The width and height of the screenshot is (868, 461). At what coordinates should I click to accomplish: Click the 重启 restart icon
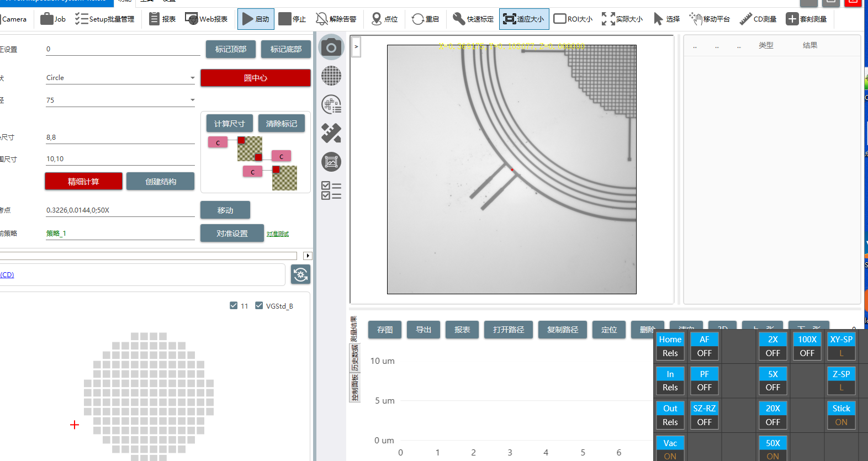click(x=425, y=19)
